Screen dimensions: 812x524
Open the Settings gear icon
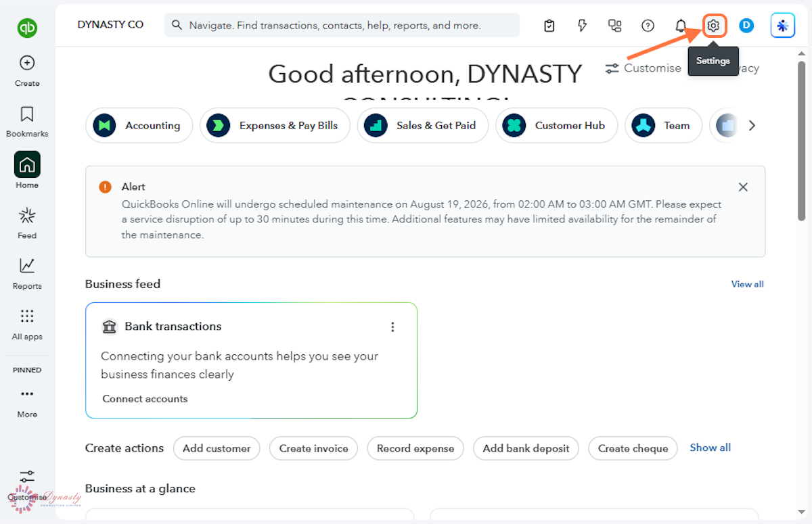pyautogui.click(x=713, y=26)
